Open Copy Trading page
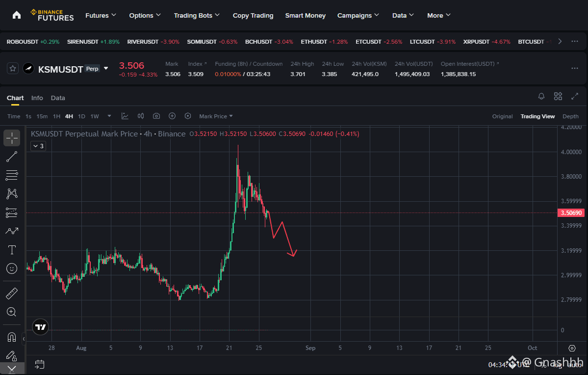Viewport: 588px width, 375px height. (253, 15)
